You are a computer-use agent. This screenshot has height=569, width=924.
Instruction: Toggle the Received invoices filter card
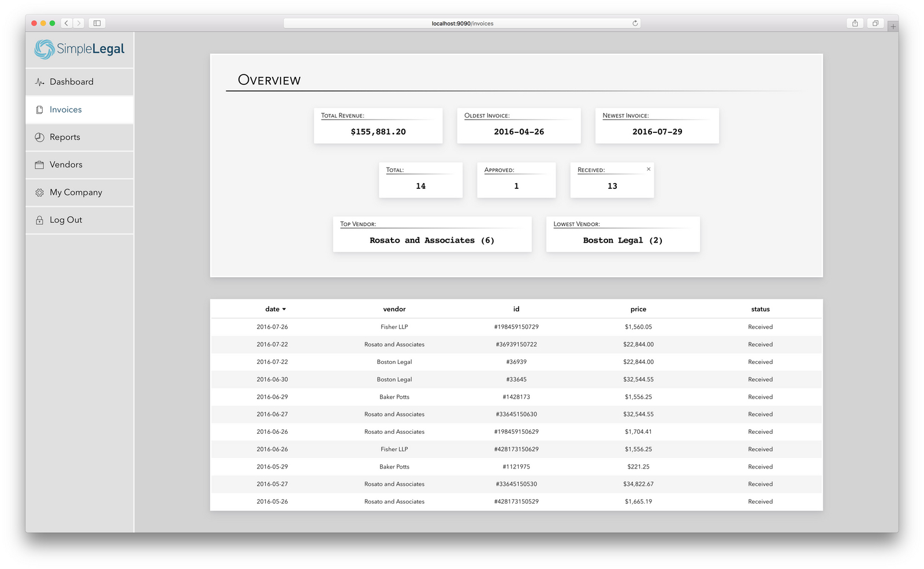[612, 180]
